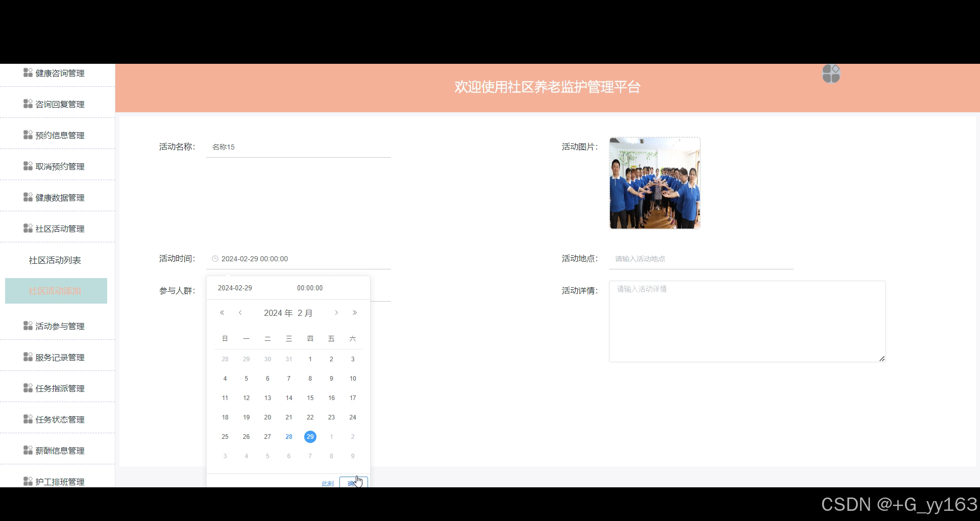This screenshot has width=980, height=521.
Task: Select day 15 in the calendar
Action: [310, 398]
